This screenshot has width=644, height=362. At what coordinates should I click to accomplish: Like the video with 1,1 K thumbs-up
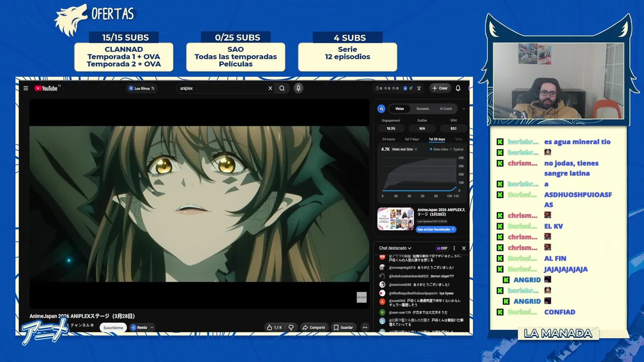coord(274,327)
